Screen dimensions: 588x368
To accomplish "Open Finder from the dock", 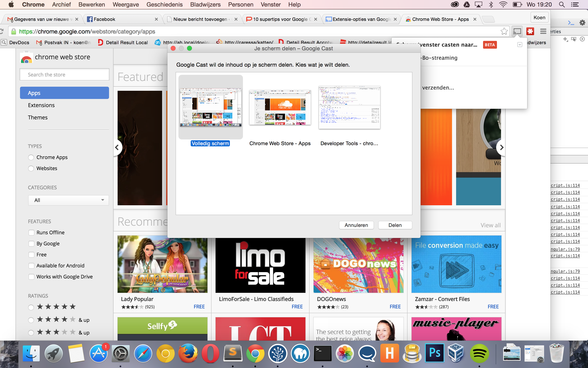I will 31,353.
